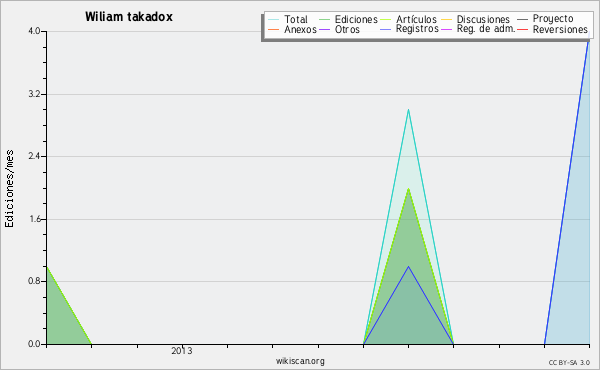600x370 pixels.
Task: Select the Total legend entry
Action: (288, 19)
